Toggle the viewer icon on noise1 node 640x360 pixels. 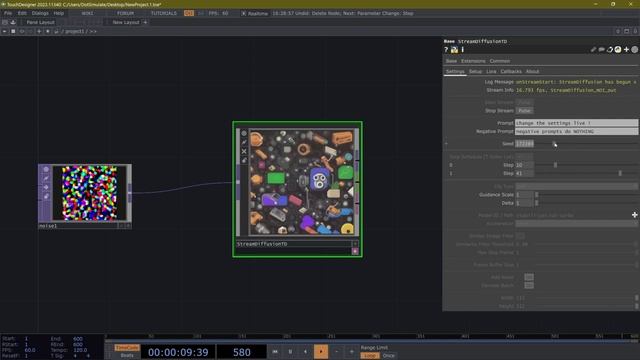(46, 169)
